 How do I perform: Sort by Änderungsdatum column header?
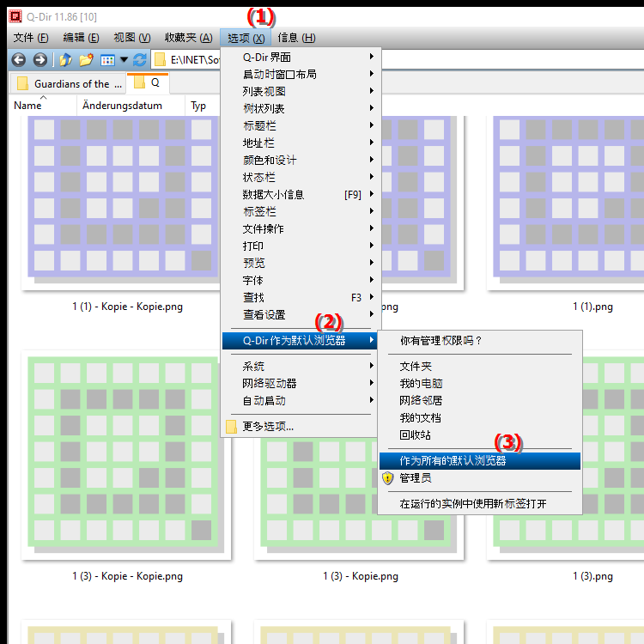coord(131,106)
